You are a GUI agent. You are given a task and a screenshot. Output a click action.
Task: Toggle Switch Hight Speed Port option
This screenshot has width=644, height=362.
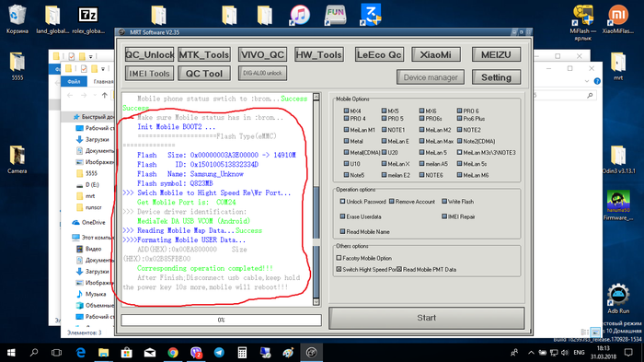point(339,270)
